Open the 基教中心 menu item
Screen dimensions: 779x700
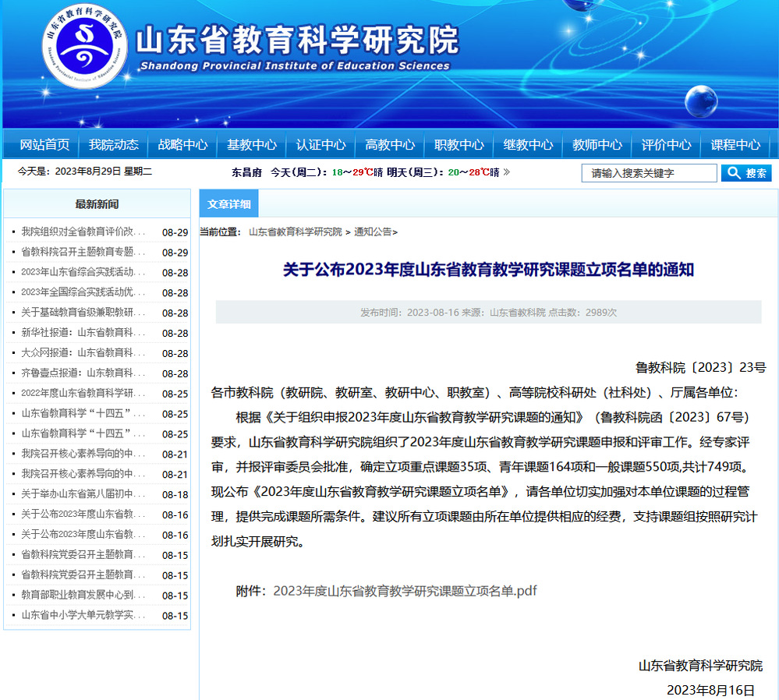tap(252, 144)
